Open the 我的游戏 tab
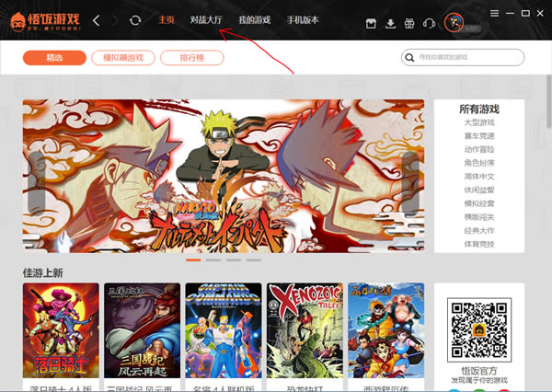 tap(255, 19)
